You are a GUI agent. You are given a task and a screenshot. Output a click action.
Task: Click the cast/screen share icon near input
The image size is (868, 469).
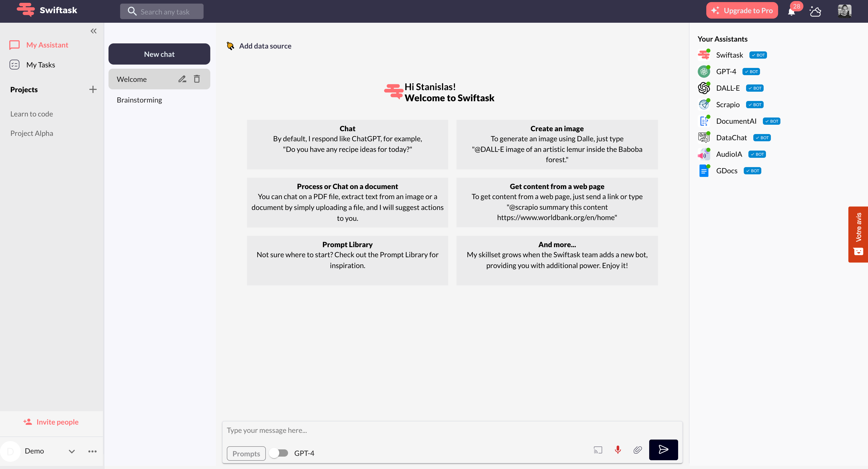pyautogui.click(x=598, y=449)
